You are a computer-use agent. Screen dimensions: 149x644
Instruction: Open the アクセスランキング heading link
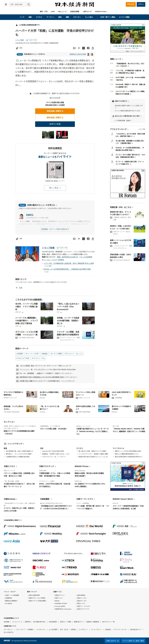pos(119,129)
